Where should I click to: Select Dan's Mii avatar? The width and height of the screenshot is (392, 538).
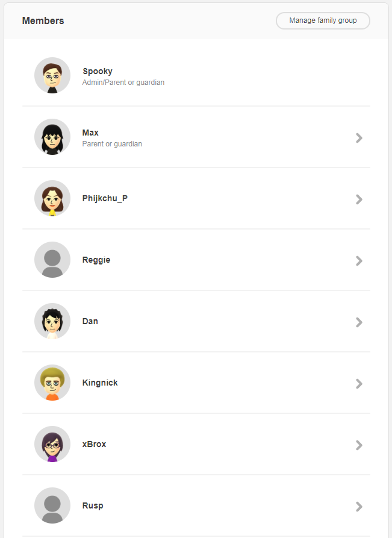click(x=52, y=321)
